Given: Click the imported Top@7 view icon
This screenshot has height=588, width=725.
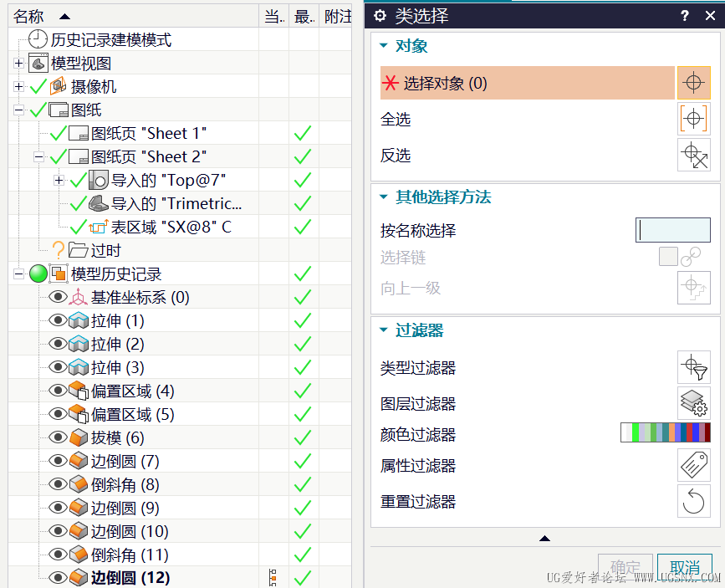Looking at the screenshot, I should click(x=99, y=180).
